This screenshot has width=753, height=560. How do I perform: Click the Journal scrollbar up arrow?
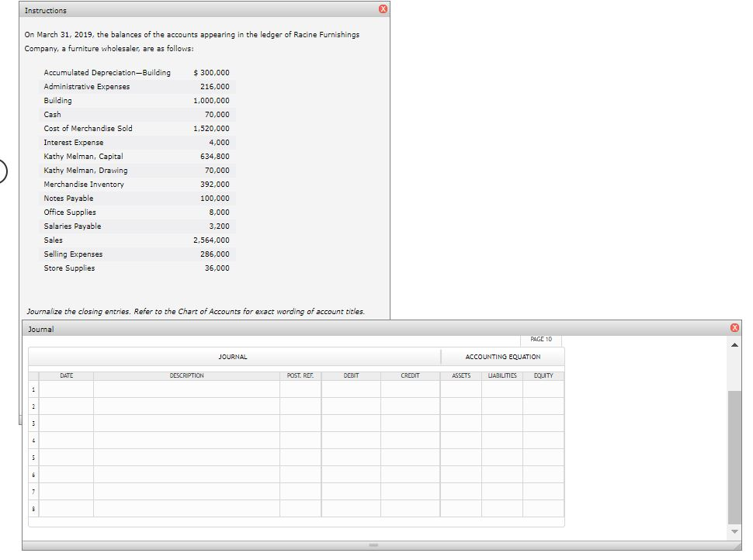point(735,346)
